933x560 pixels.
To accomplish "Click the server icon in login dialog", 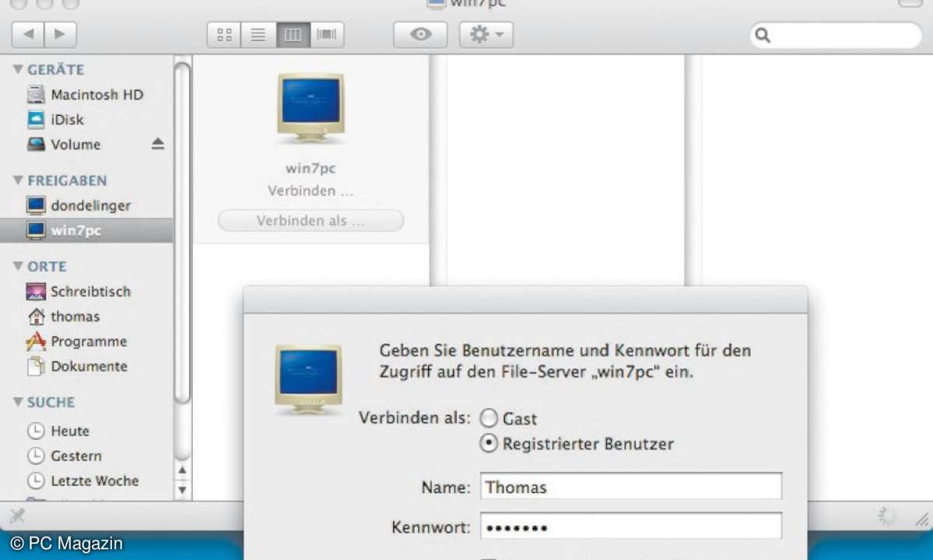I will pyautogui.click(x=308, y=380).
